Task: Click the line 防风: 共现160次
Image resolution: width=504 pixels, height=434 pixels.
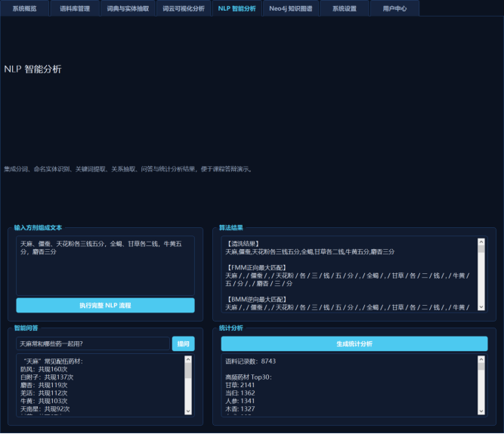Action: 44,369
